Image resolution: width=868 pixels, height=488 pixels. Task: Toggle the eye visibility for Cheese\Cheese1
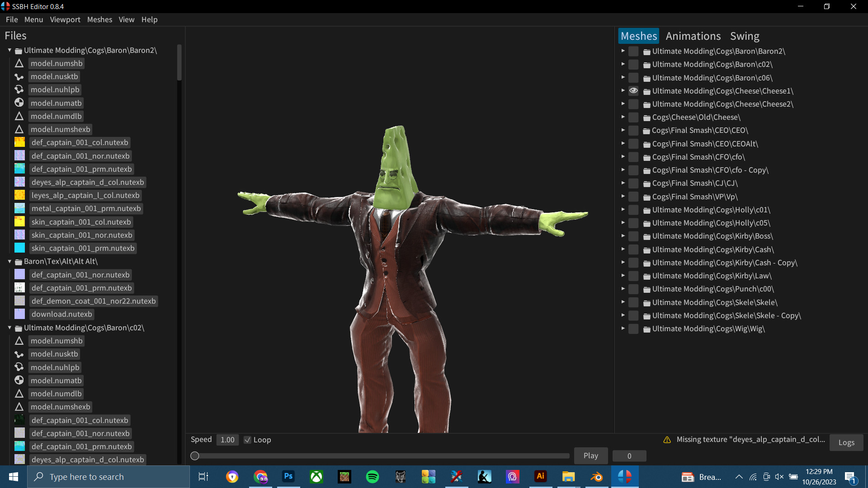pyautogui.click(x=633, y=90)
